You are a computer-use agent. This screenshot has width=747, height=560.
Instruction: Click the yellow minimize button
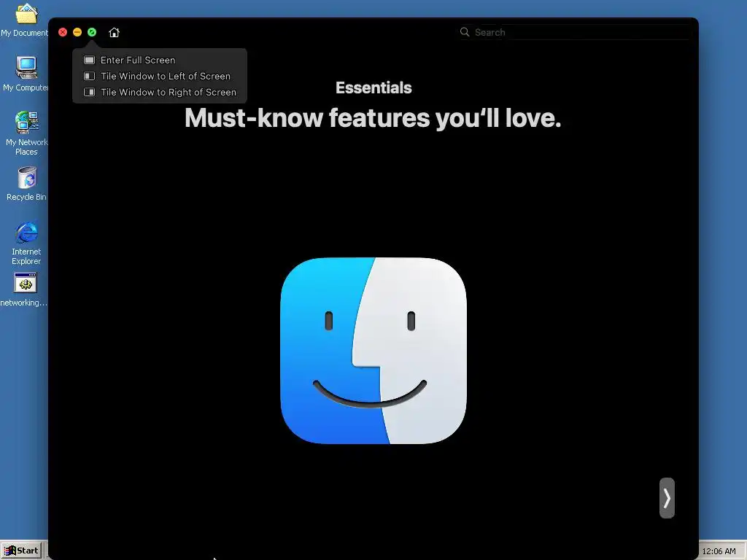[x=77, y=32]
